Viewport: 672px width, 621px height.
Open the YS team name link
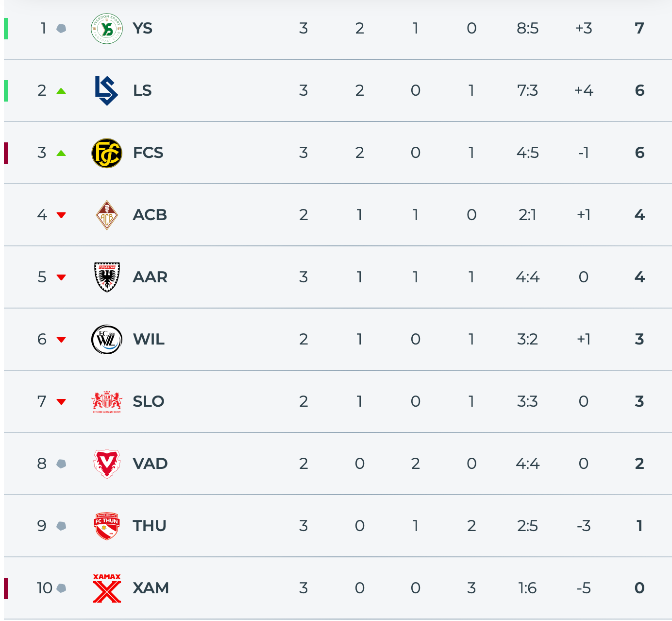(x=143, y=29)
